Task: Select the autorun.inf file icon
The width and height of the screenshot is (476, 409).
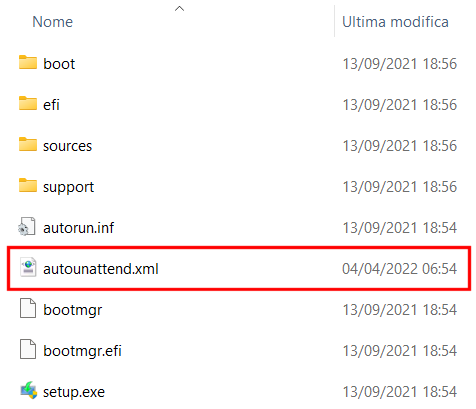Action: pyautogui.click(x=27, y=227)
